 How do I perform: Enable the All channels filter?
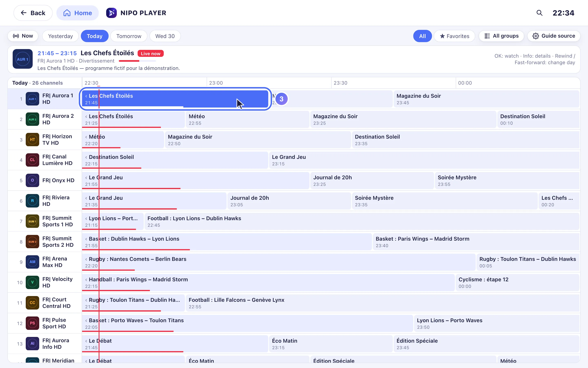[x=422, y=36]
